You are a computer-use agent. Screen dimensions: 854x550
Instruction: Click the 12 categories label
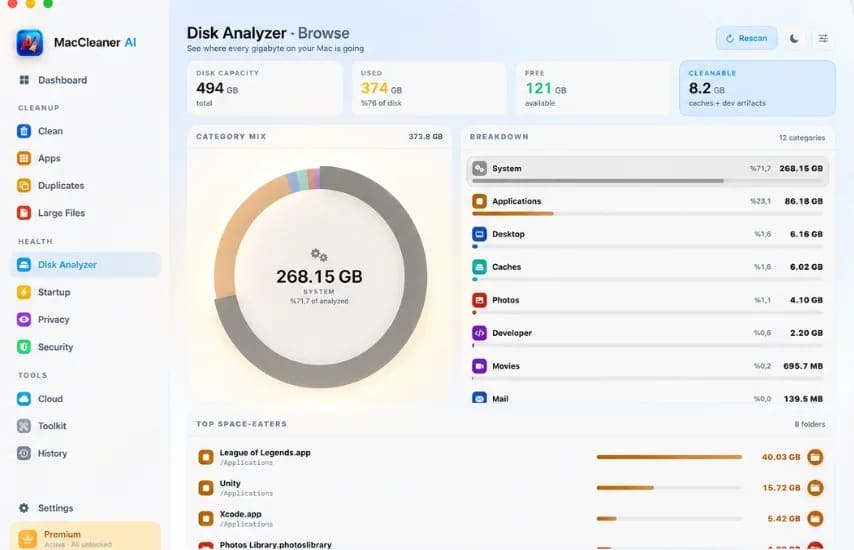coord(802,138)
